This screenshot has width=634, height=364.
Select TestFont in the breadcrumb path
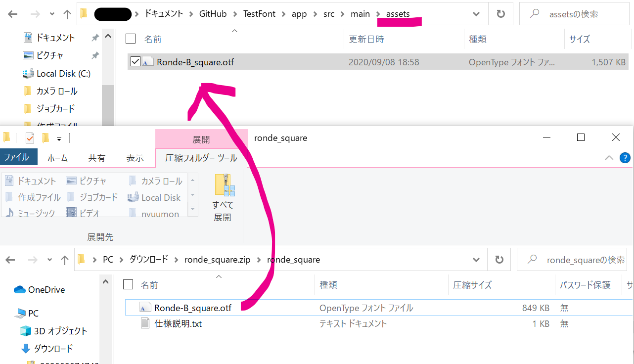[259, 14]
